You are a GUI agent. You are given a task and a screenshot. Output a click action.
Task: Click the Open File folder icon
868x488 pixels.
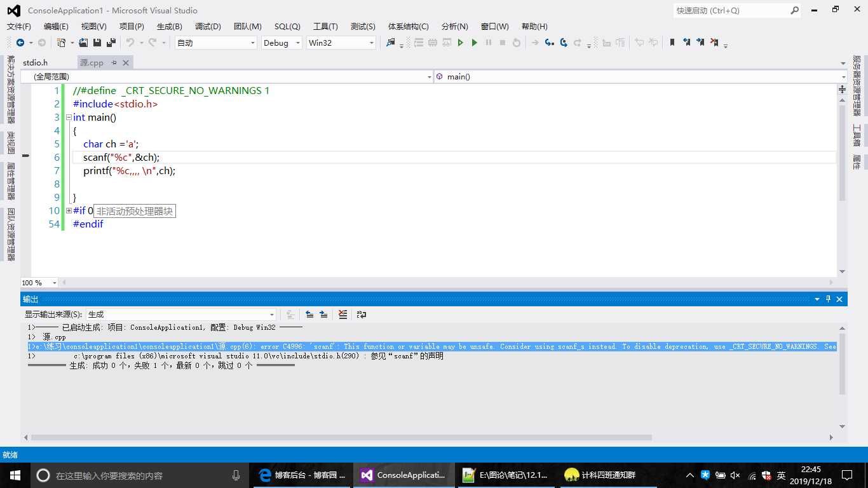pyautogui.click(x=83, y=43)
